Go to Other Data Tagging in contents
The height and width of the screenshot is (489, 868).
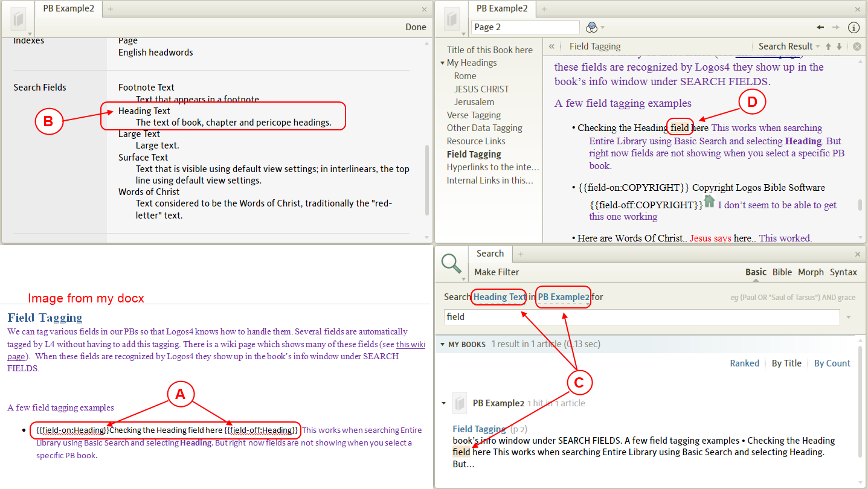coord(484,128)
